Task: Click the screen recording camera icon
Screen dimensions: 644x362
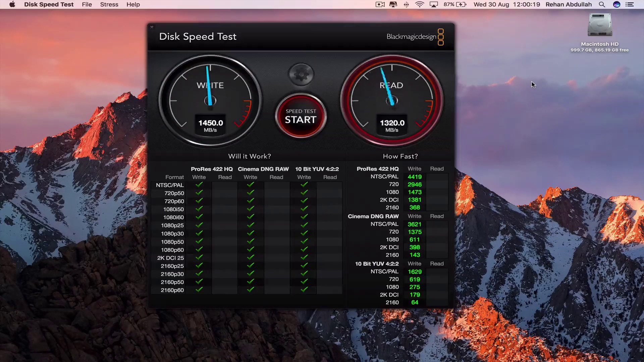Action: (x=380, y=4)
